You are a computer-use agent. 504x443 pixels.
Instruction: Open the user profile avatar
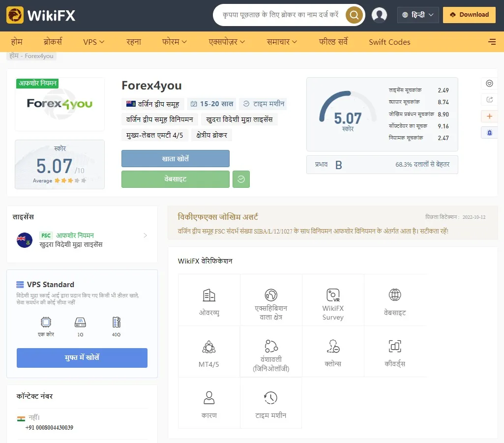tap(379, 15)
